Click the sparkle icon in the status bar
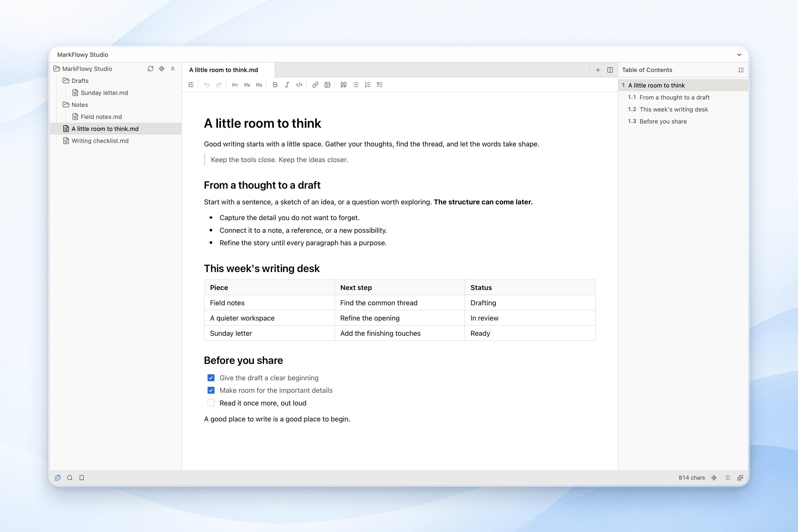Image resolution: width=798 pixels, height=532 pixels. coord(740,478)
